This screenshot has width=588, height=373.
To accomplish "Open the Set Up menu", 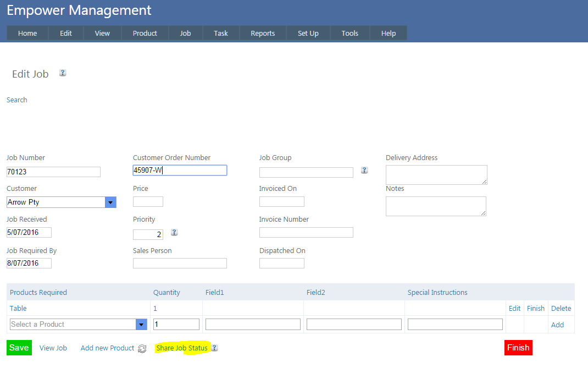I will [x=308, y=33].
